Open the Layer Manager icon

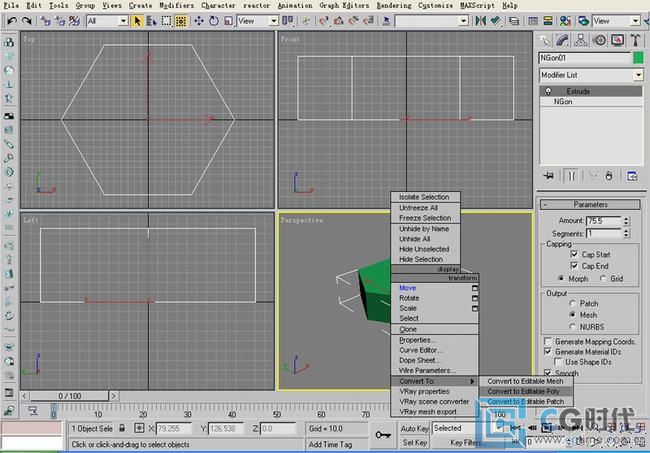click(514, 21)
